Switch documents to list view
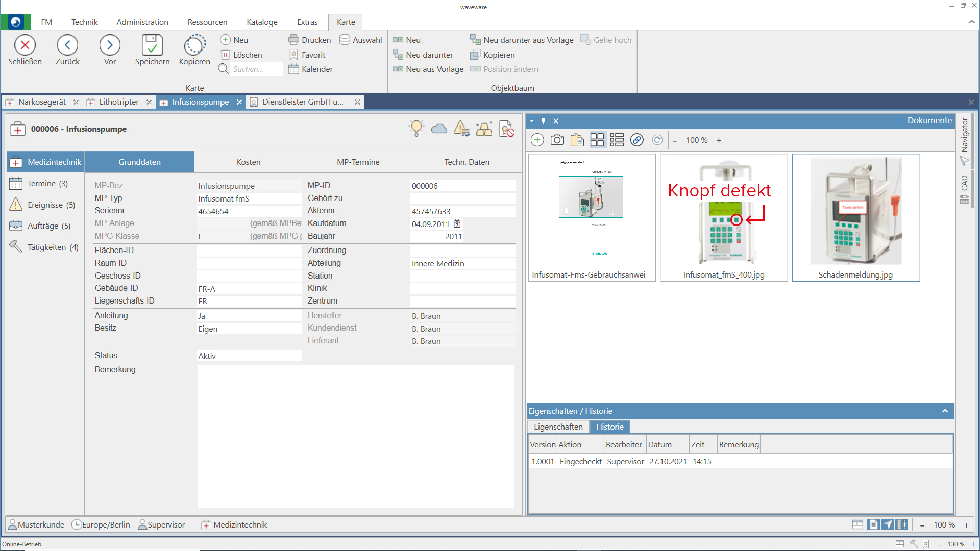 (617, 140)
